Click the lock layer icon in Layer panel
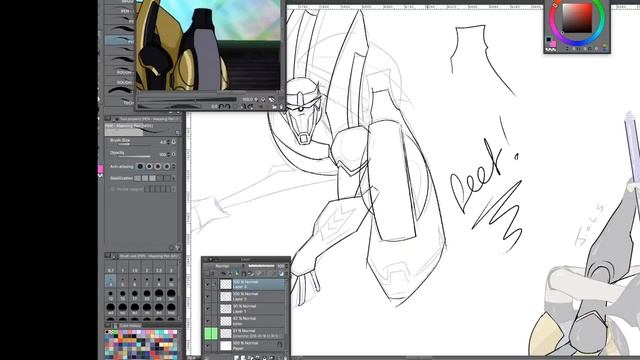 (x=244, y=273)
